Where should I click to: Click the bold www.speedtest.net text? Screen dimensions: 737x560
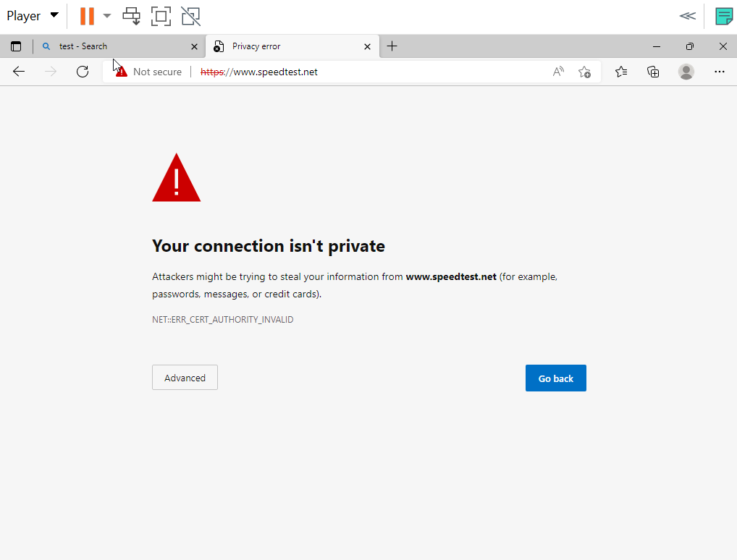click(x=451, y=276)
